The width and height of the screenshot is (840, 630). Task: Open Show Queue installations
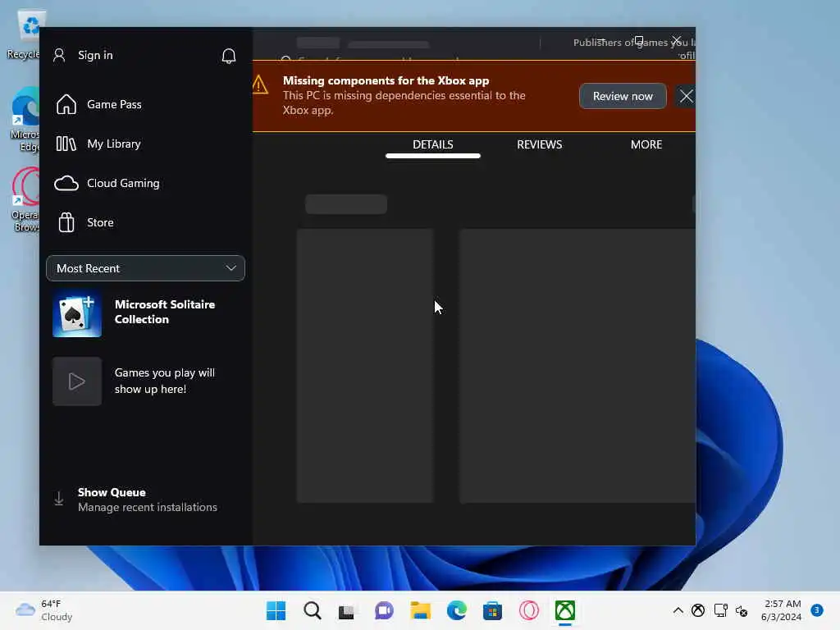[148, 500]
